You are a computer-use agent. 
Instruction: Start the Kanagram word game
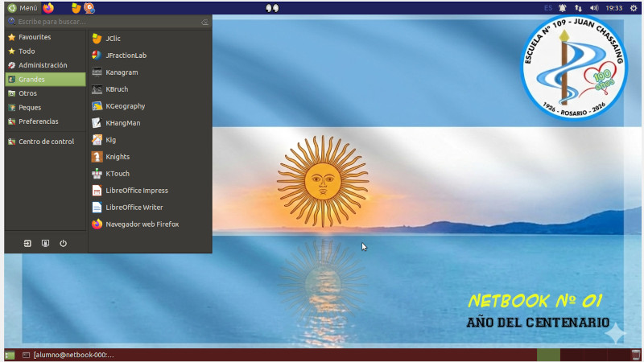(x=122, y=72)
